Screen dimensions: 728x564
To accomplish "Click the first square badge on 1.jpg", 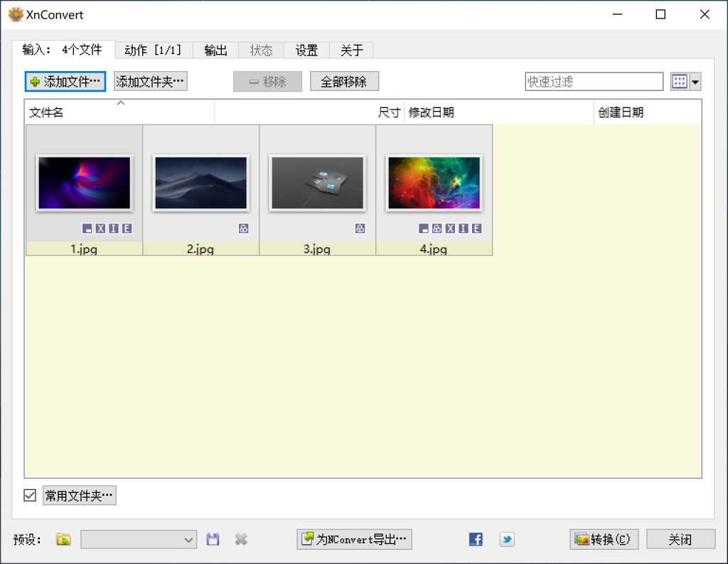I will coord(87,228).
